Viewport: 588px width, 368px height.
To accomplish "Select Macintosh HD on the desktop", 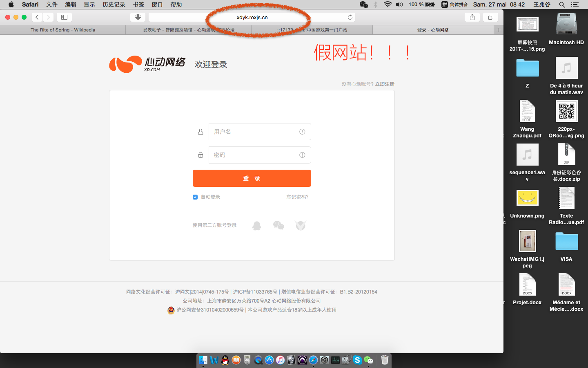I will [x=566, y=24].
